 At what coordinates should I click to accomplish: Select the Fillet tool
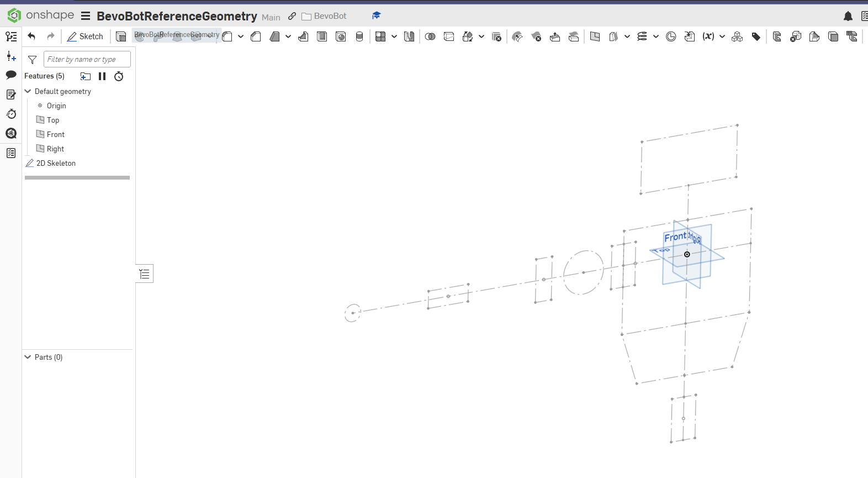(x=227, y=36)
